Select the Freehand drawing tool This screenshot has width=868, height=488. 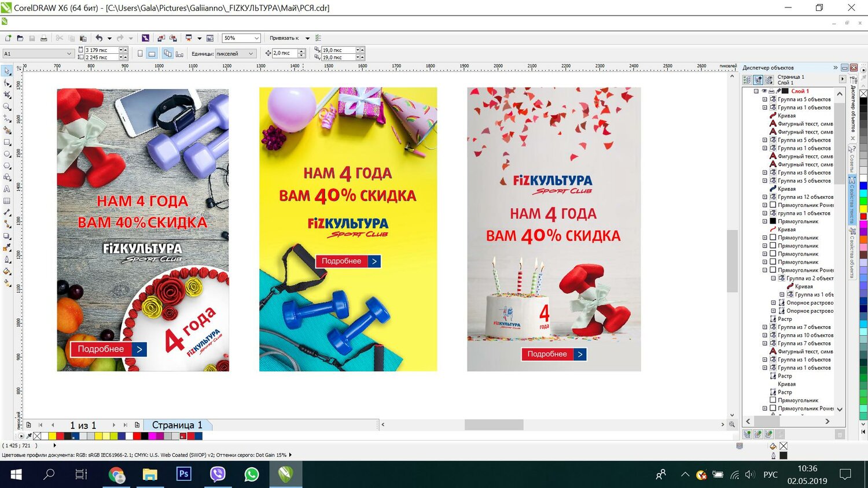tap(7, 119)
